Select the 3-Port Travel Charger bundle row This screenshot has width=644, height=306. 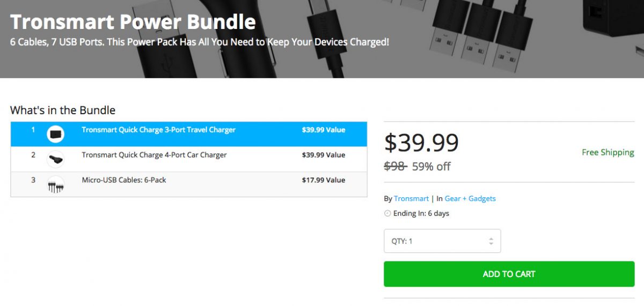158,130
